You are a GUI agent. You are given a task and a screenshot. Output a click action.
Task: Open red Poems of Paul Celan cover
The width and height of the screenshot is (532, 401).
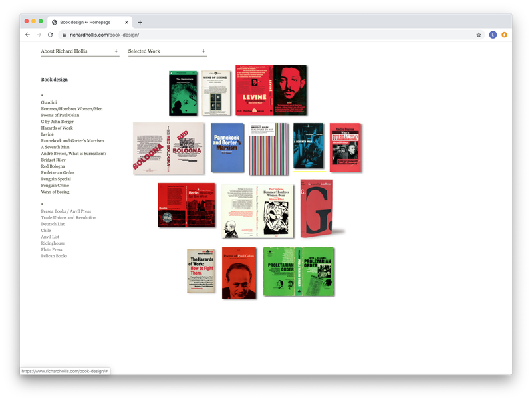(x=239, y=273)
